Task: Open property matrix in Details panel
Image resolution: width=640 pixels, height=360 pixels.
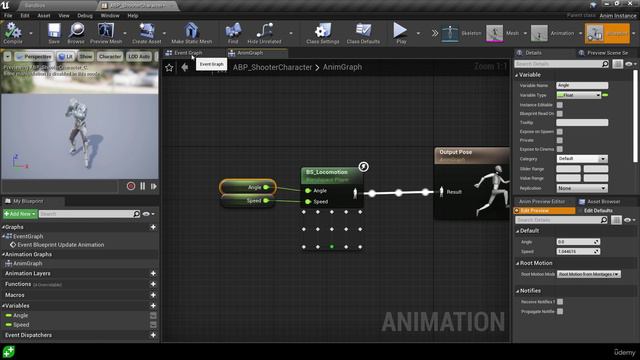Action: click(617, 64)
